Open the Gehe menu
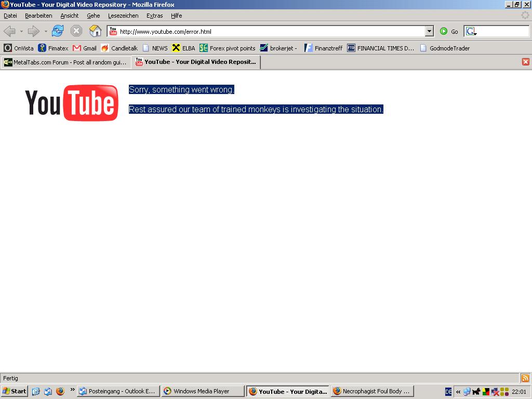This screenshot has height=399, width=532. (x=94, y=16)
